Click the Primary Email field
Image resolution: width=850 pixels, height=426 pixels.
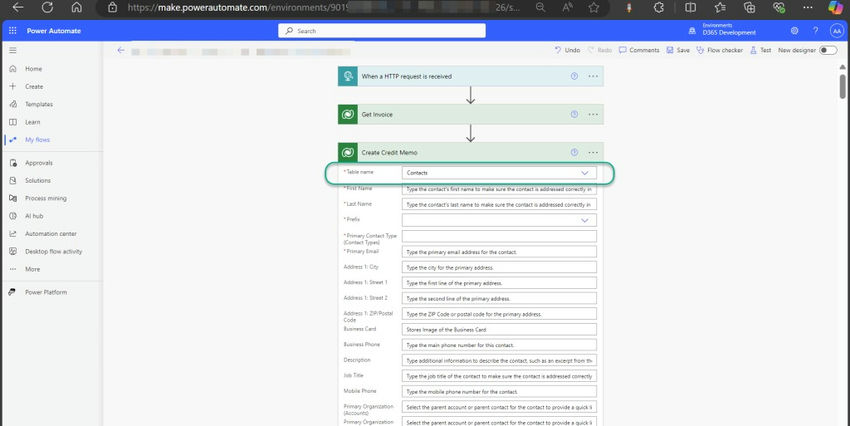[499, 252]
